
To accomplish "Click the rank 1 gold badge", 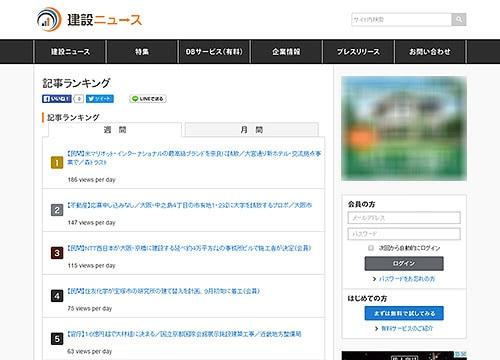I will pyautogui.click(x=57, y=163).
